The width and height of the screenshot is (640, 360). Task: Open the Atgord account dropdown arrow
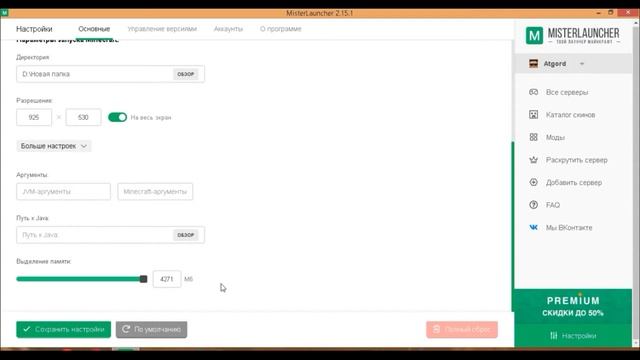(582, 64)
